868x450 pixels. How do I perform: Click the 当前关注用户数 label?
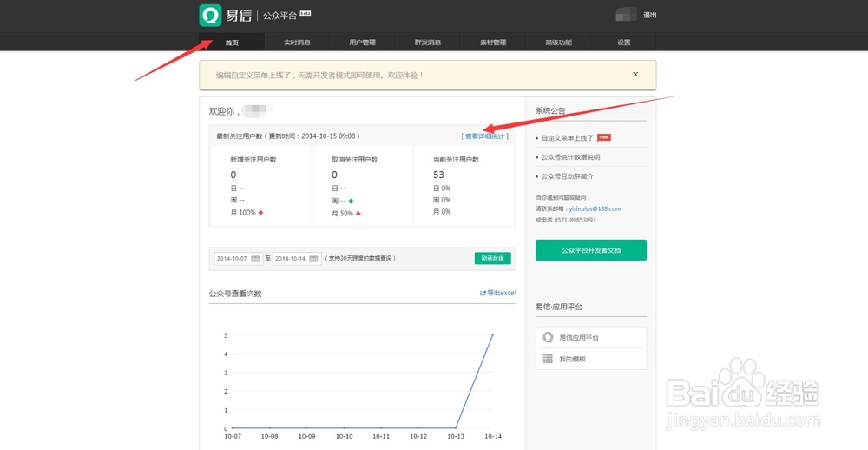tap(457, 160)
